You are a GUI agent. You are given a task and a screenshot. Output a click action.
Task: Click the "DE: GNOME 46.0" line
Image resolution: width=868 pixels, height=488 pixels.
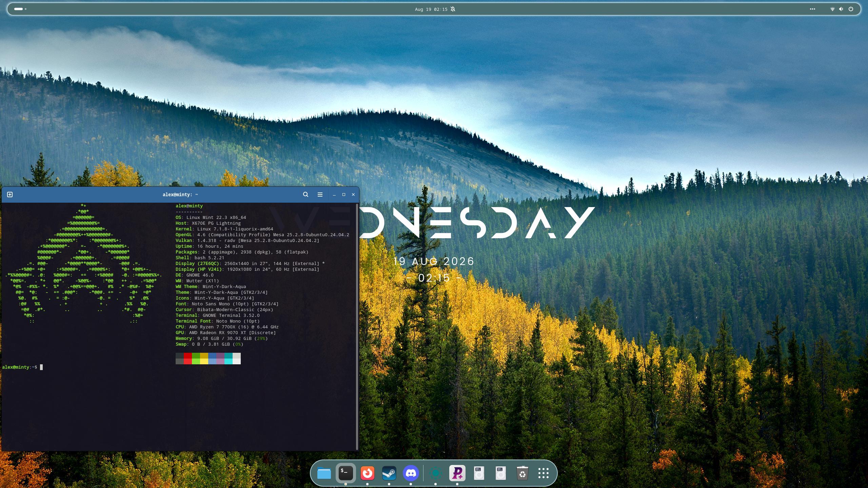point(195,275)
